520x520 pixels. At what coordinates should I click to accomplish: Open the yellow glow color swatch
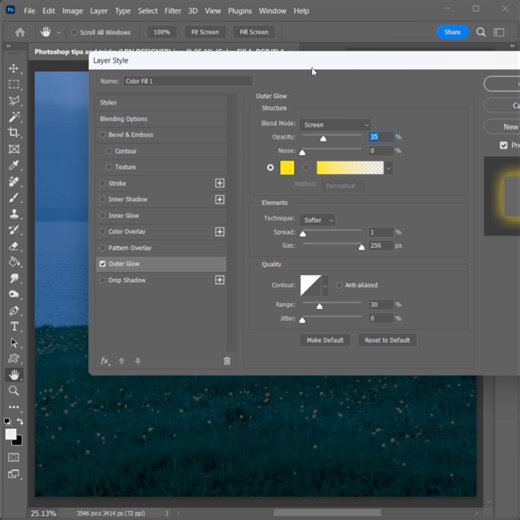[x=287, y=168]
